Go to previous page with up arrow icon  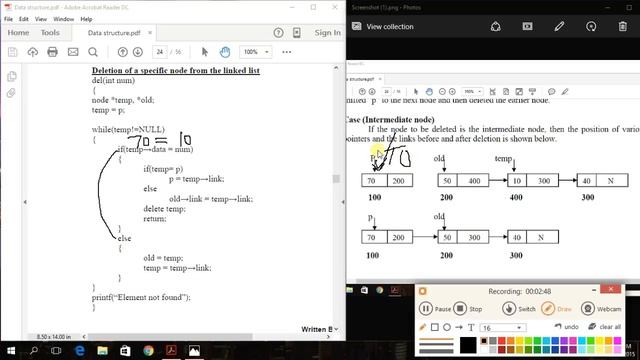coord(122,52)
